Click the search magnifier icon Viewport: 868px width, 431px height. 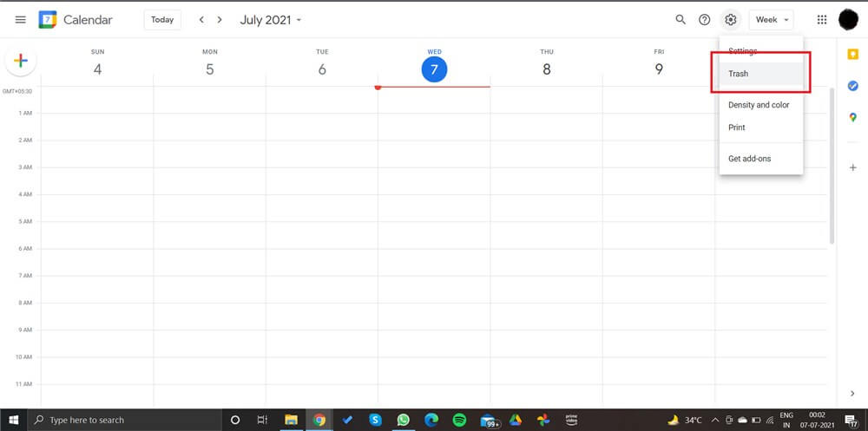681,20
